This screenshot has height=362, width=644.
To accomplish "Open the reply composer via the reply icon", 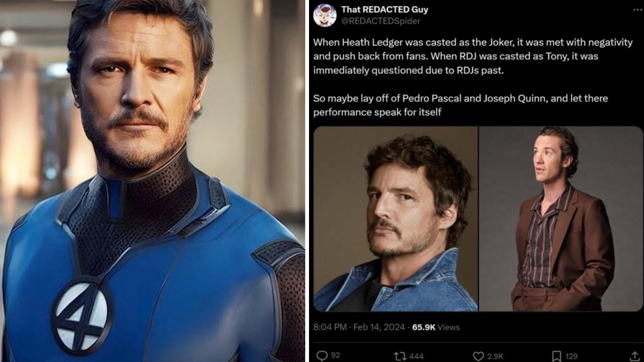I will (323, 355).
